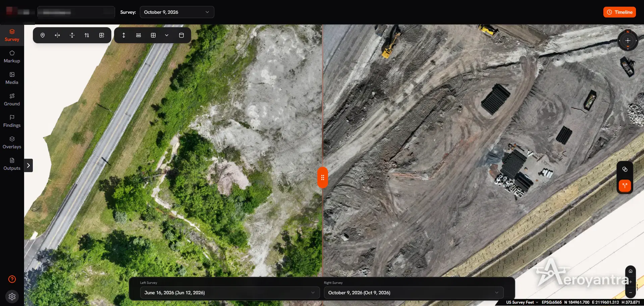Image resolution: width=644 pixels, height=306 pixels.
Task: Select the vertical split-move tool
Action: [72, 35]
